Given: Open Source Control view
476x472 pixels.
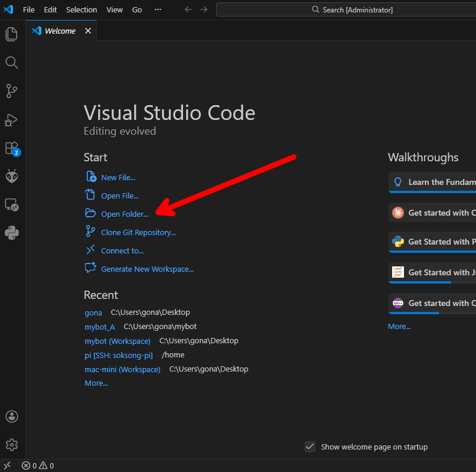Looking at the screenshot, I should coord(12,91).
